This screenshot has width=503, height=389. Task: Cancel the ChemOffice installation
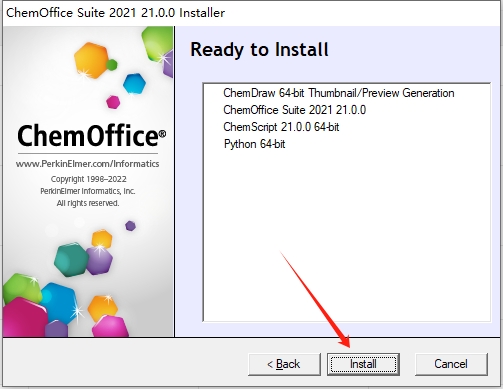click(451, 364)
